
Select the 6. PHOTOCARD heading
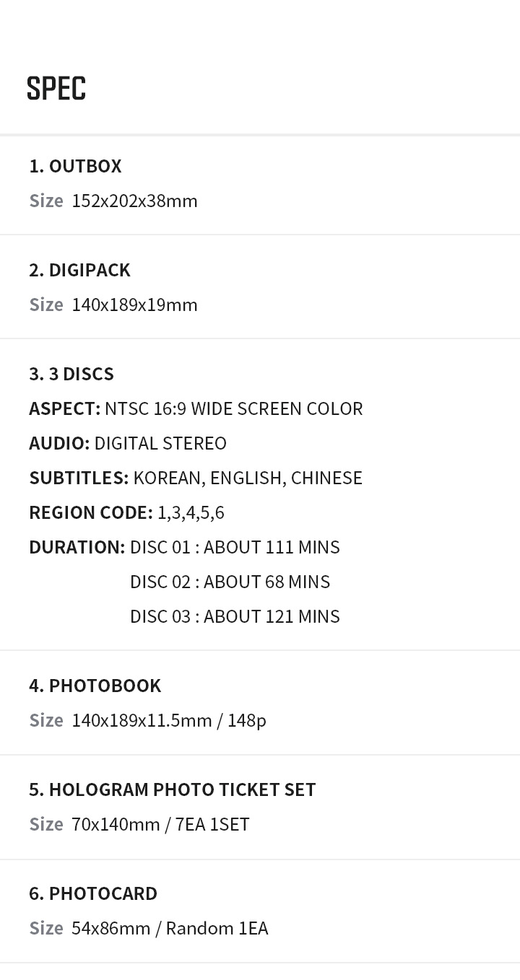tap(93, 893)
